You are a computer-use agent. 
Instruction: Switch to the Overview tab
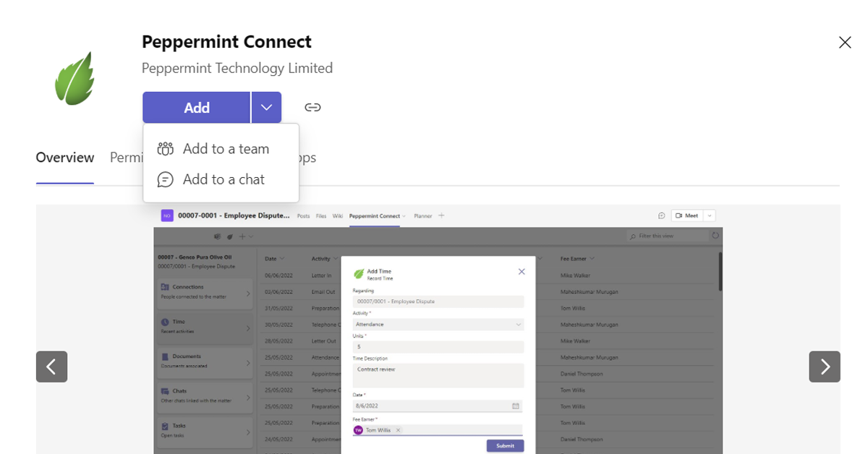point(64,158)
